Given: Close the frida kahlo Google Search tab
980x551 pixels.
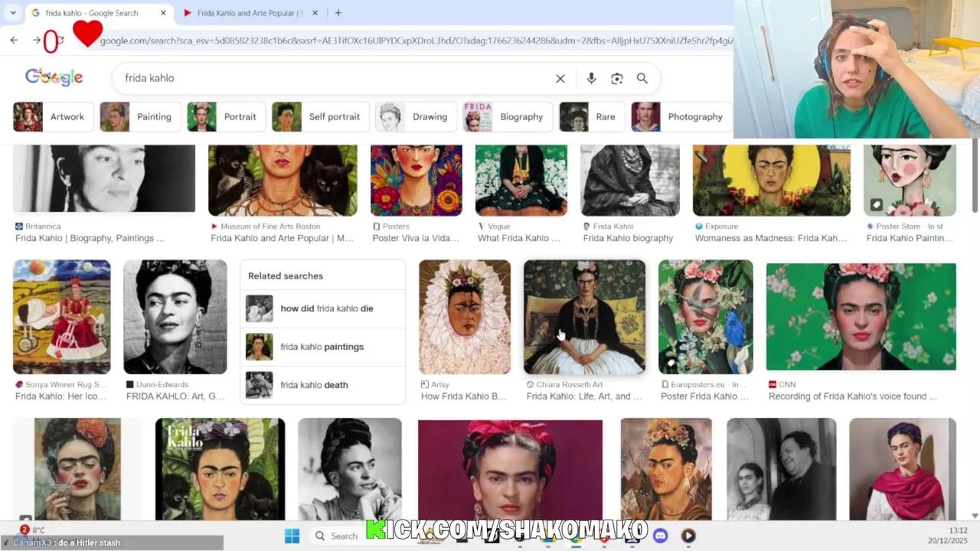Looking at the screenshot, I should (163, 13).
